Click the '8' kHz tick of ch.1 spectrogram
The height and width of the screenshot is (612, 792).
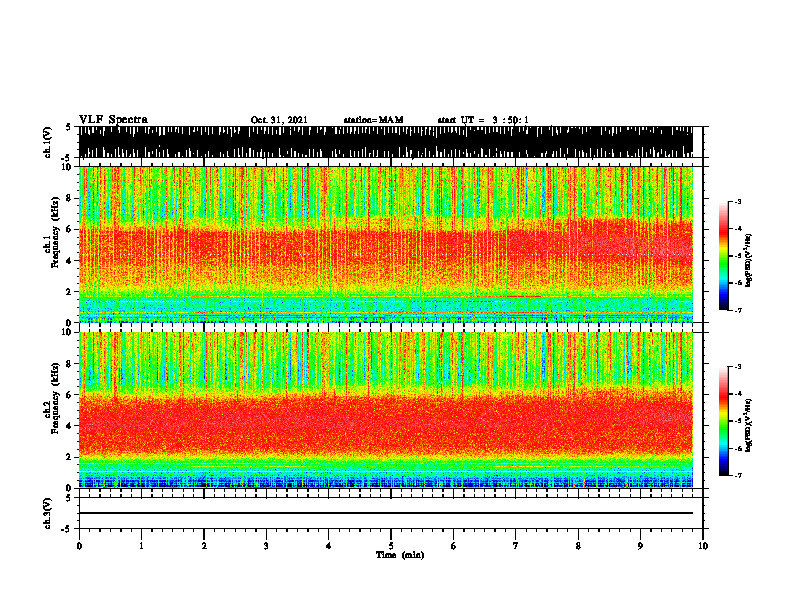coord(70,198)
